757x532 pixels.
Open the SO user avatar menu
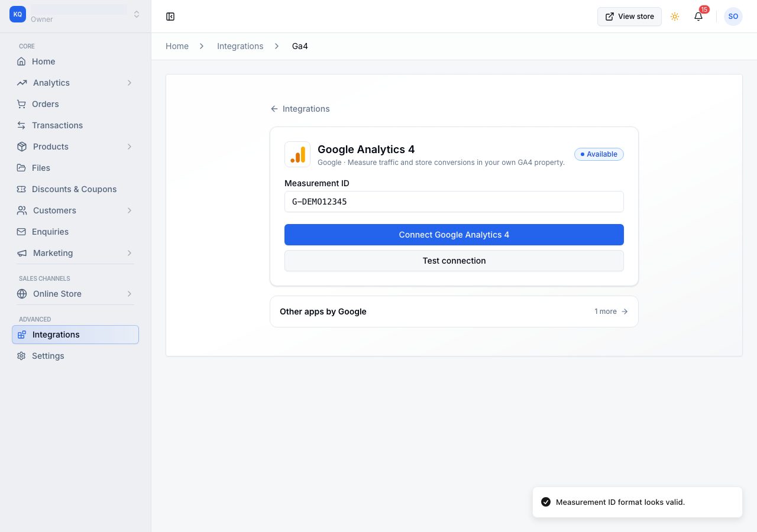coord(733,17)
